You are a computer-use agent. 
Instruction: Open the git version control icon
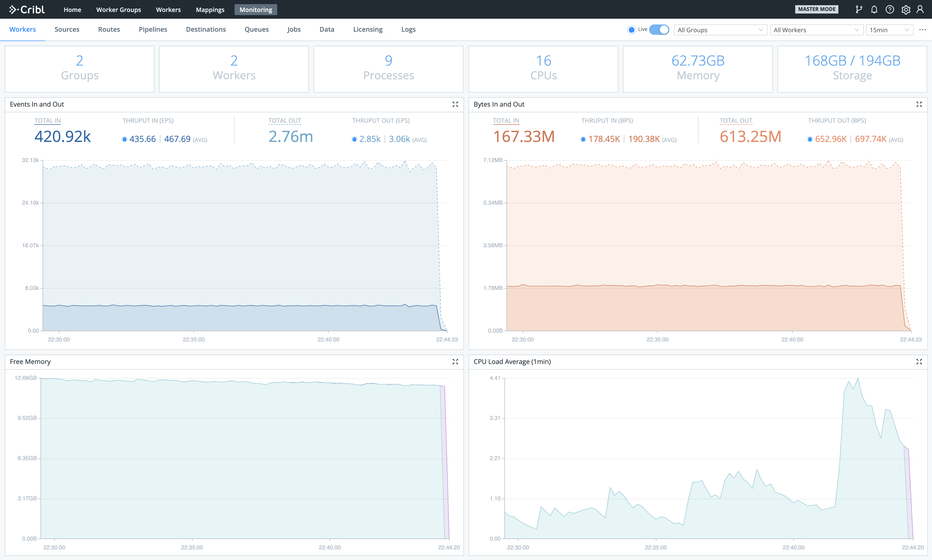859,9
